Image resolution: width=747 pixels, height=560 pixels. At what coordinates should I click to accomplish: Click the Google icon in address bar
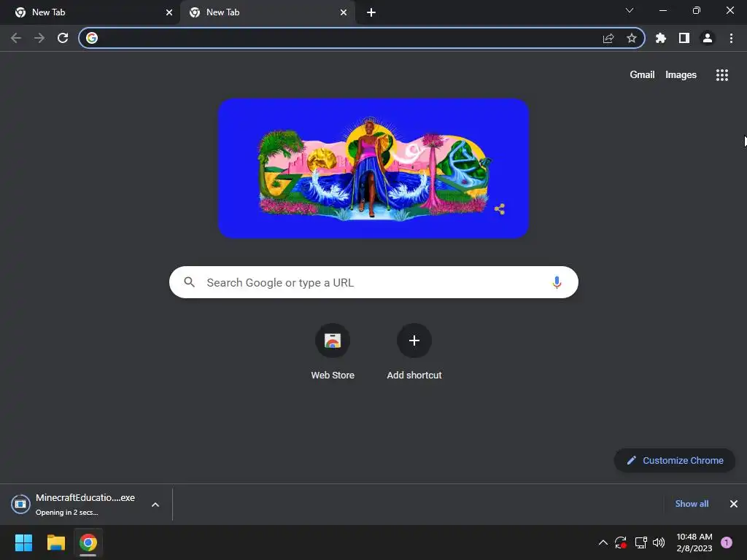92,38
